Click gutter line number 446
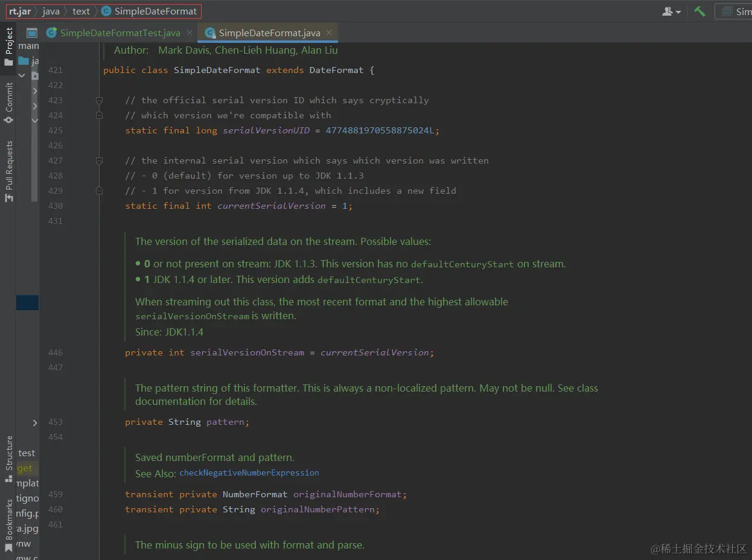This screenshot has height=560, width=752. [55, 352]
